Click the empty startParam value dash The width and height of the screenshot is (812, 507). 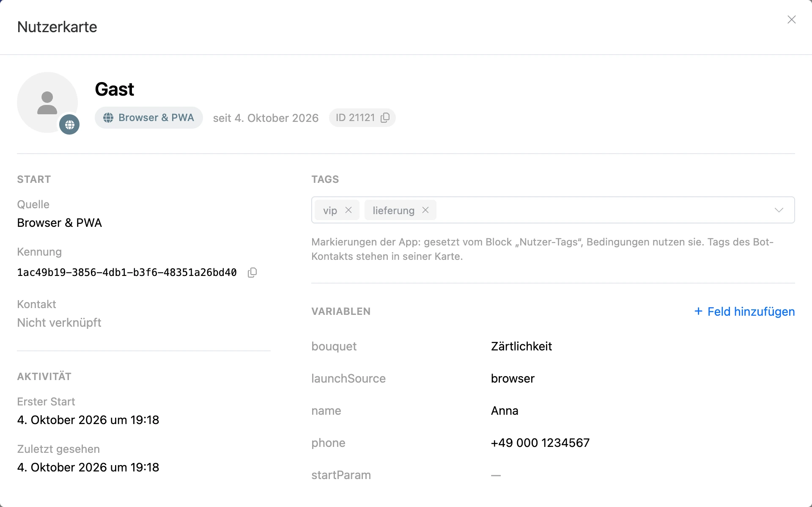coord(496,475)
